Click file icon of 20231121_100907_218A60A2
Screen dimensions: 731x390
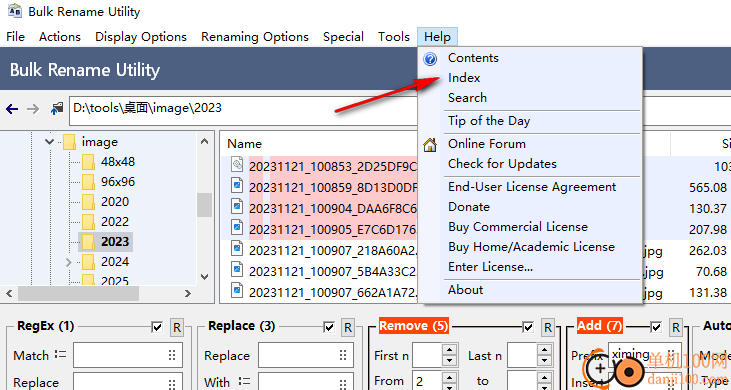(x=238, y=248)
